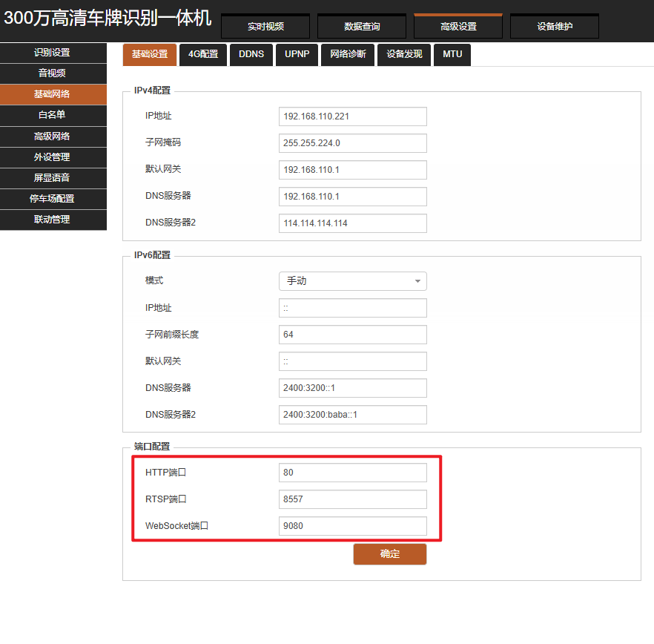654x644 pixels.
Task: Select the 基础设置 sub-tab
Action: [150, 55]
